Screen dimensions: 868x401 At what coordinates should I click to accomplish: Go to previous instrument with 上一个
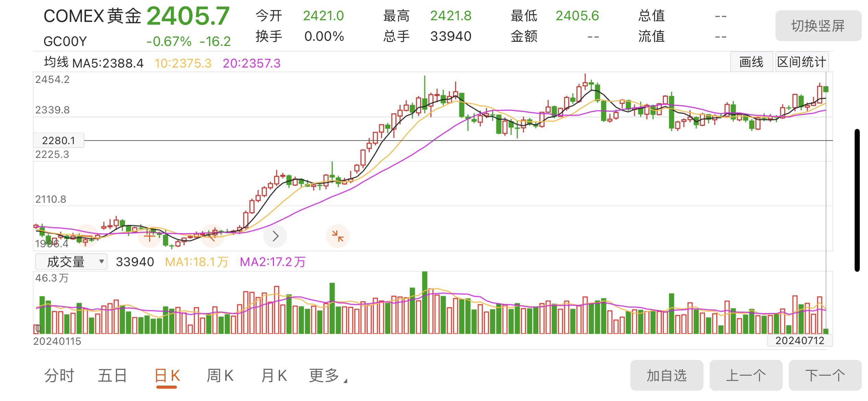746,375
